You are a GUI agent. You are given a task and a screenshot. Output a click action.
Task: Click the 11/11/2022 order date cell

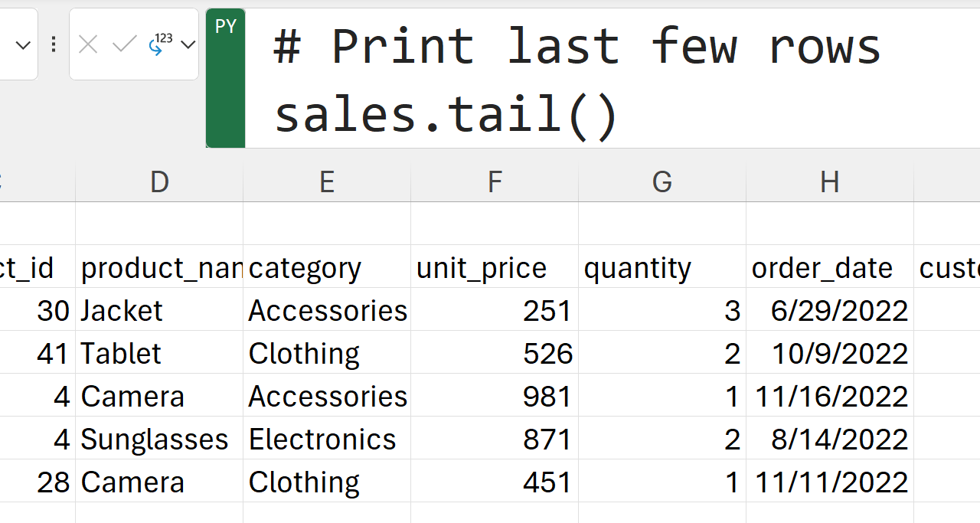click(x=830, y=482)
